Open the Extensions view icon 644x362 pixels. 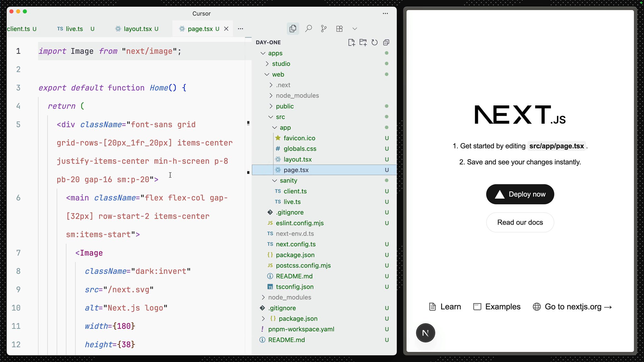pos(339,29)
